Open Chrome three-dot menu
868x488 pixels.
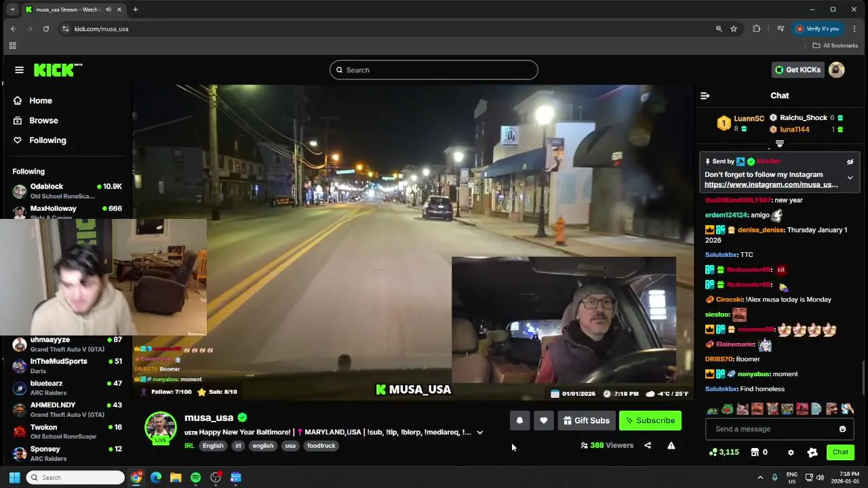coord(854,28)
